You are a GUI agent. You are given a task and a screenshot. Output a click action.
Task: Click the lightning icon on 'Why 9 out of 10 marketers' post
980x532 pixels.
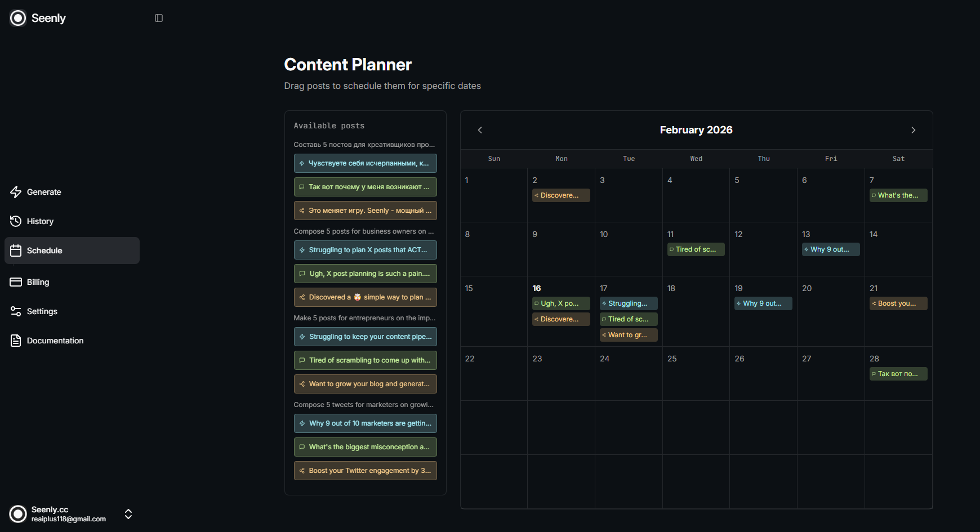pos(302,423)
